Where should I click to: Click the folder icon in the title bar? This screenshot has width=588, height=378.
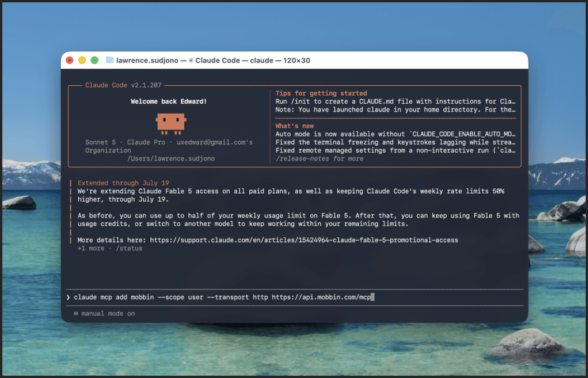[x=110, y=60]
